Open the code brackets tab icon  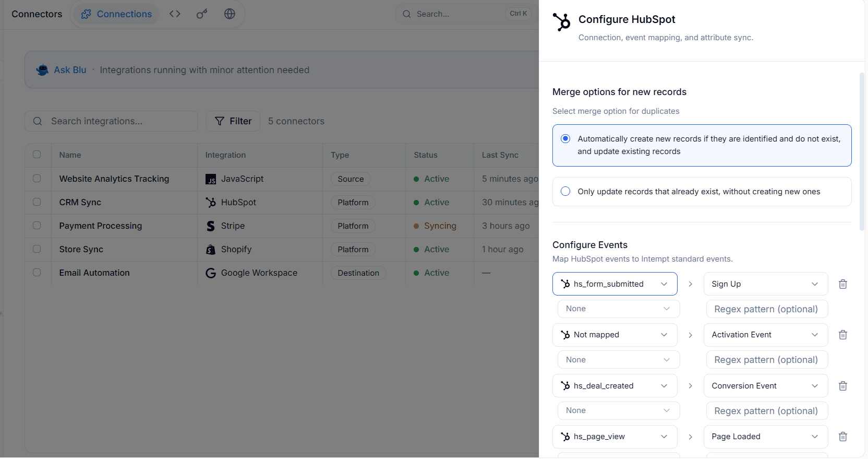pos(175,14)
